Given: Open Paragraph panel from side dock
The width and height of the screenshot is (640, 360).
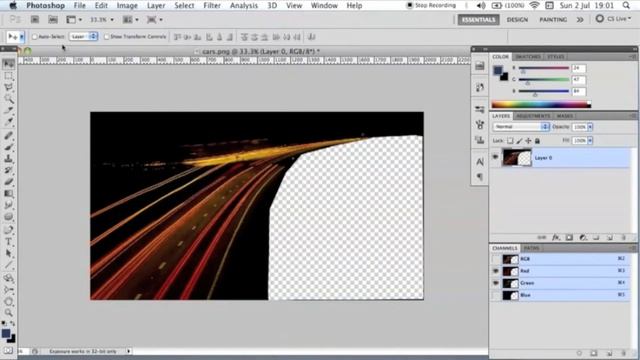Looking at the screenshot, I should [480, 177].
